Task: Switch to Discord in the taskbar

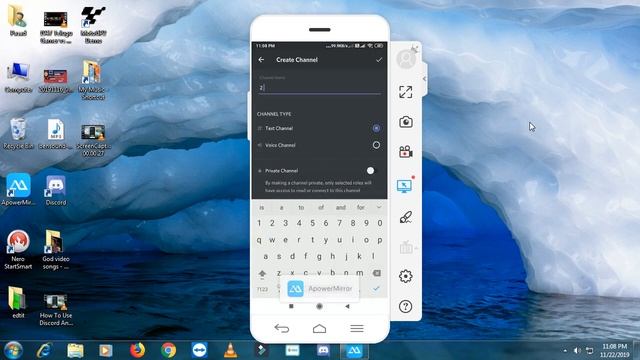Action: [323, 350]
